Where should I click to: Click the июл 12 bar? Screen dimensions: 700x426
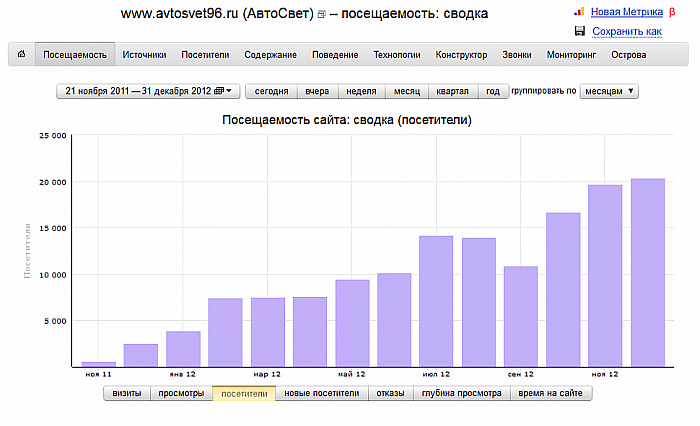coord(436,302)
